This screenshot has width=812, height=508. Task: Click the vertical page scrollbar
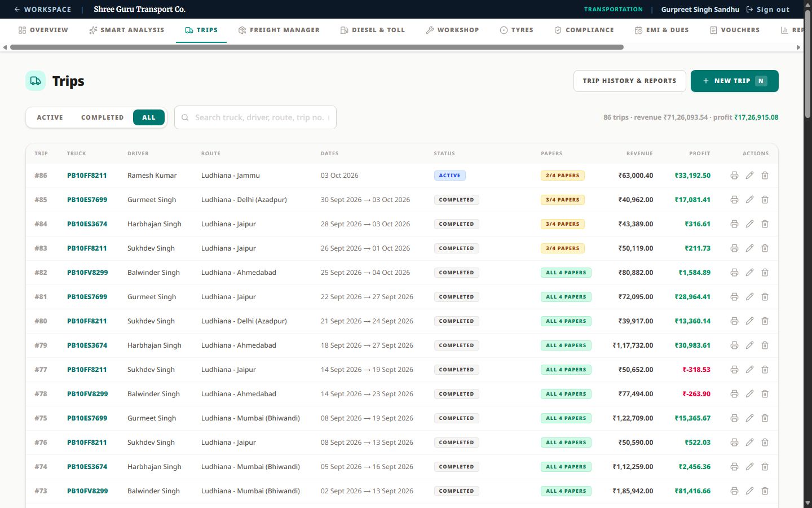coord(807,64)
